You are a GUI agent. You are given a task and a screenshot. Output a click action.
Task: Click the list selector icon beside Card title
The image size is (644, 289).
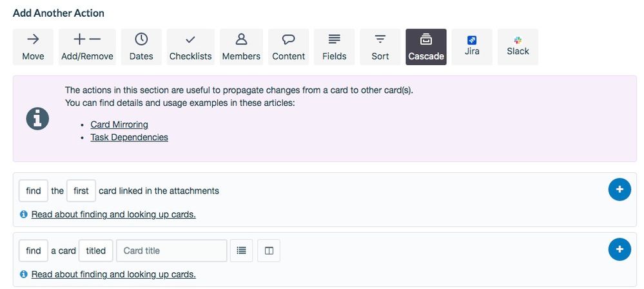point(242,251)
